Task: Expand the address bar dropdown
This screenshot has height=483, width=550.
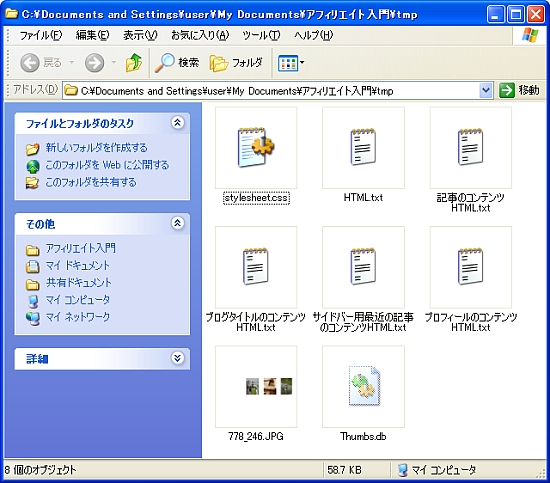Action: click(x=486, y=90)
